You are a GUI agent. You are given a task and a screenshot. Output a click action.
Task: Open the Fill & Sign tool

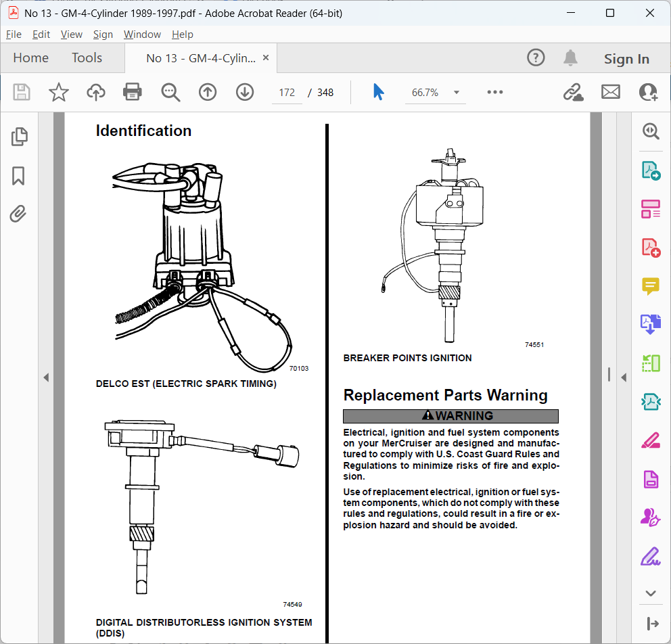coord(651,556)
